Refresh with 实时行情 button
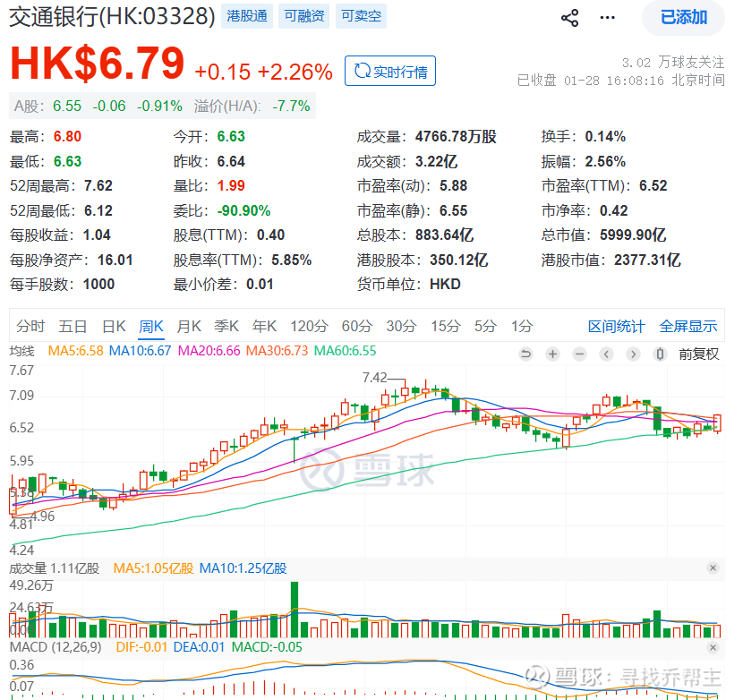This screenshot has height=700, width=743. click(x=390, y=71)
